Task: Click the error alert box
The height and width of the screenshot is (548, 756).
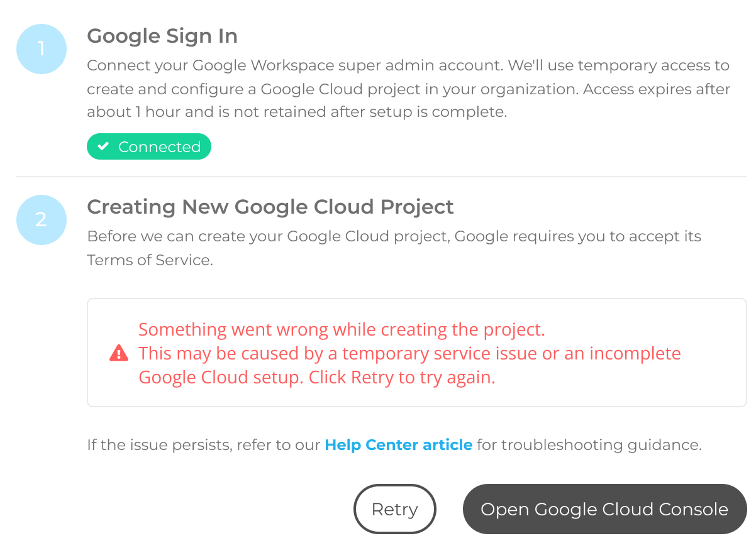Action: (416, 353)
